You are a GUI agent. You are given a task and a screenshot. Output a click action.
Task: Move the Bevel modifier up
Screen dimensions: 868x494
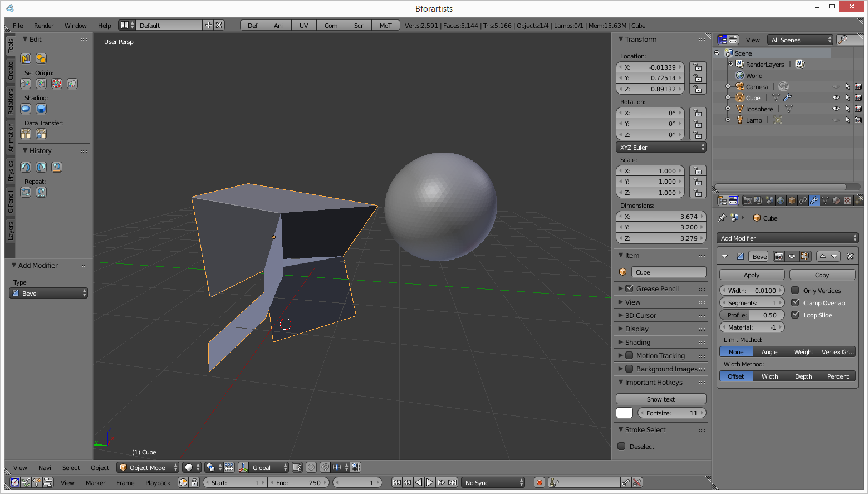tap(822, 256)
